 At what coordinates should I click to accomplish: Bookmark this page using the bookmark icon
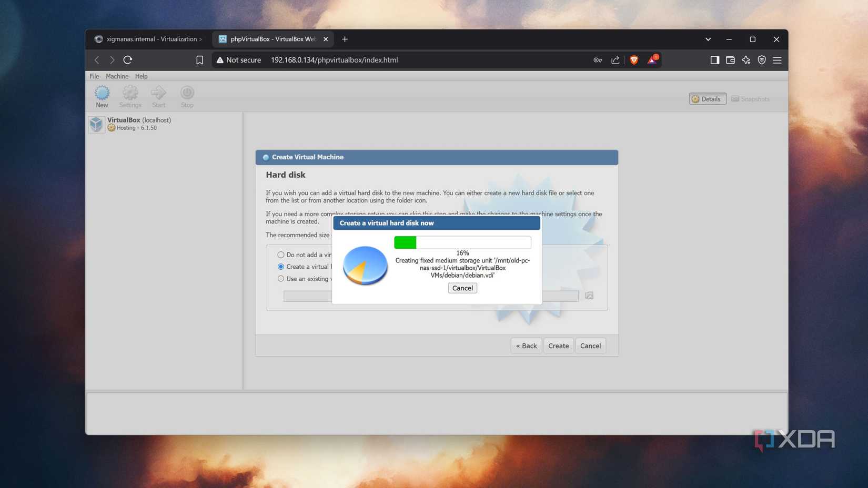199,60
